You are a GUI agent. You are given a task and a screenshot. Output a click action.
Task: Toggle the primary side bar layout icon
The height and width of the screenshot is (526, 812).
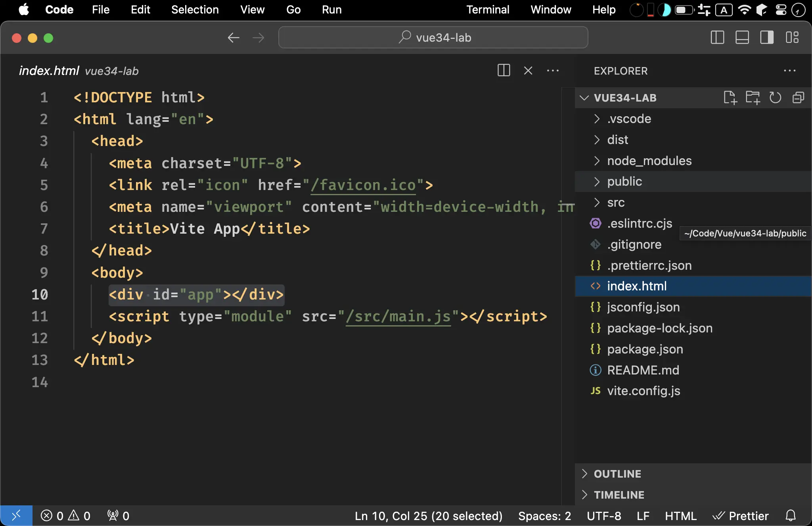[x=717, y=38]
